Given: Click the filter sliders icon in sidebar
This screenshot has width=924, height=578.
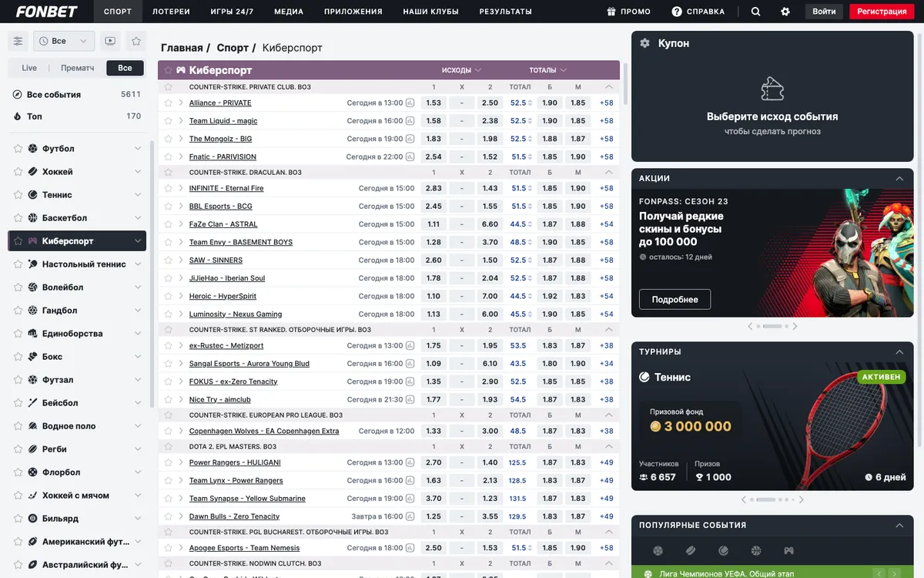Looking at the screenshot, I should pos(18,41).
